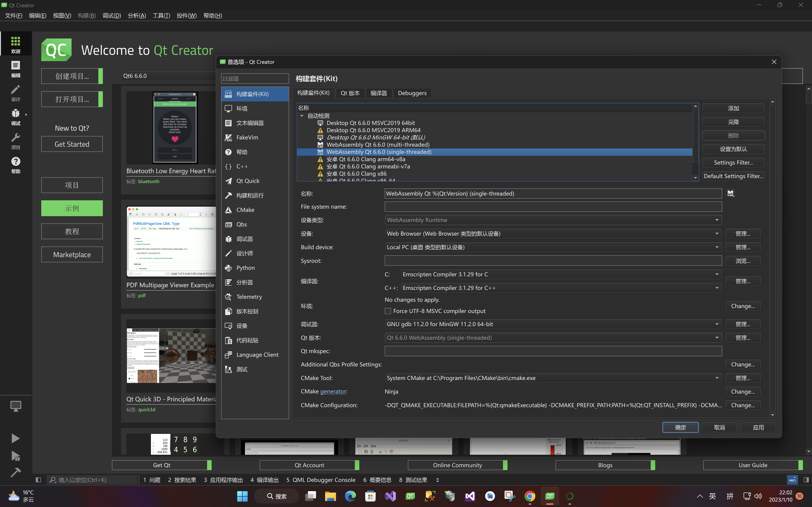Toggle left sidebar visibility icon
Viewport: 812px width, 507px height.
(x=38, y=480)
